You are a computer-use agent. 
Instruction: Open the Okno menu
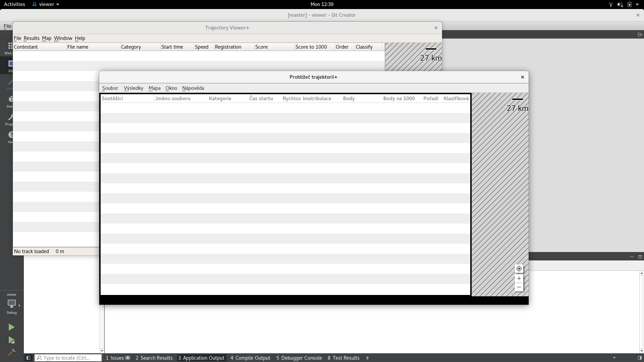[x=171, y=88]
